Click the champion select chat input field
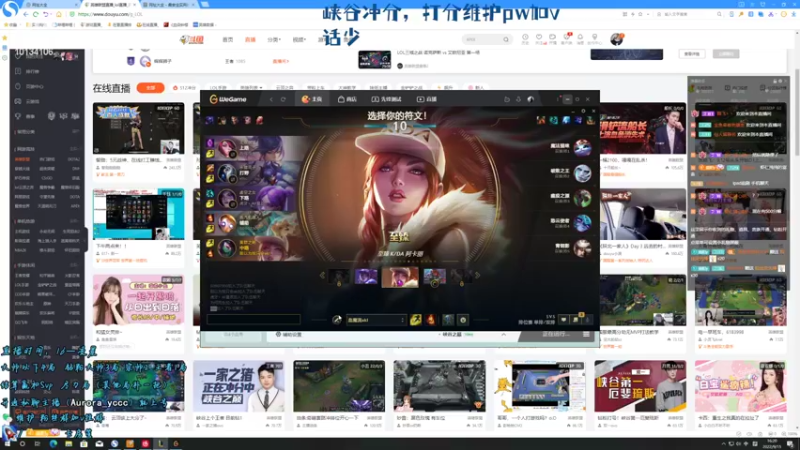The image size is (800, 450). [254, 319]
